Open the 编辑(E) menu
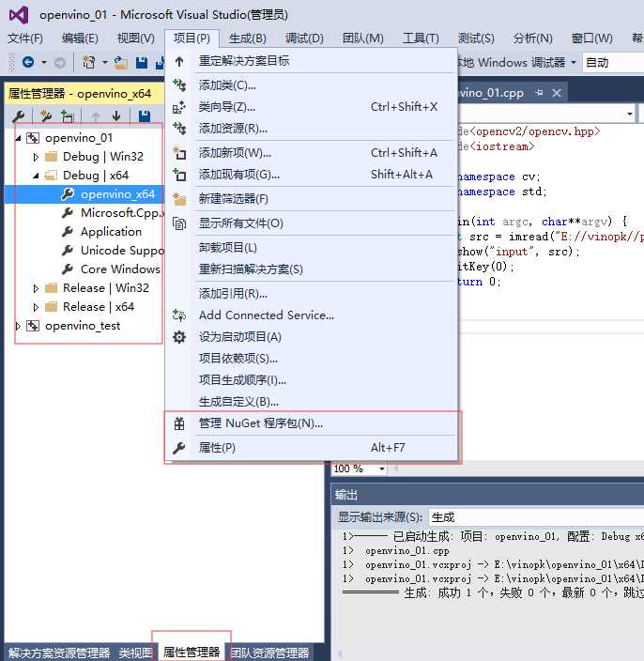The width and height of the screenshot is (644, 661). tap(80, 38)
